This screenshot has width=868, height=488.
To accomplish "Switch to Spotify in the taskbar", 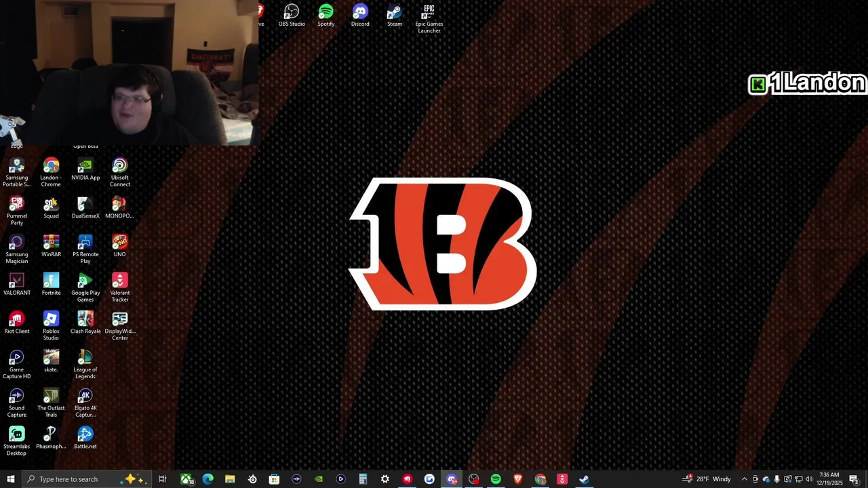I will (x=496, y=479).
